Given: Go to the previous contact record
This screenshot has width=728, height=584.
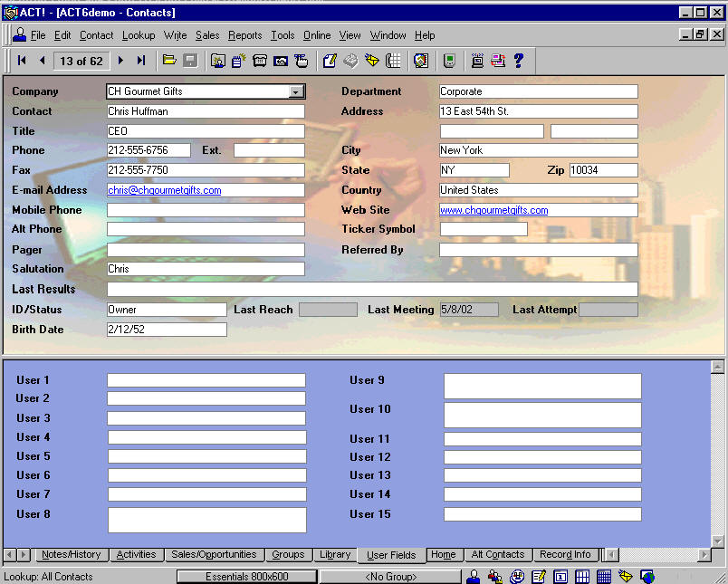Looking at the screenshot, I should (x=43, y=61).
